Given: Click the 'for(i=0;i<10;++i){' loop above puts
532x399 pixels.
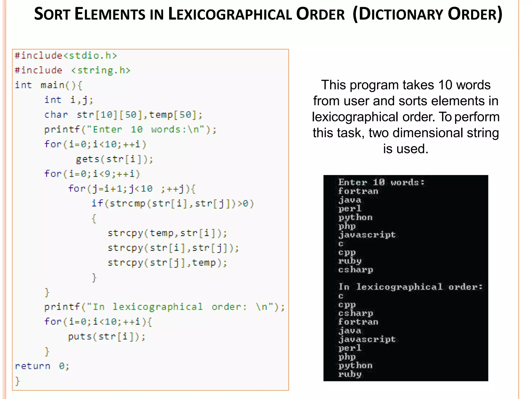Looking at the screenshot, I should click(x=98, y=322).
